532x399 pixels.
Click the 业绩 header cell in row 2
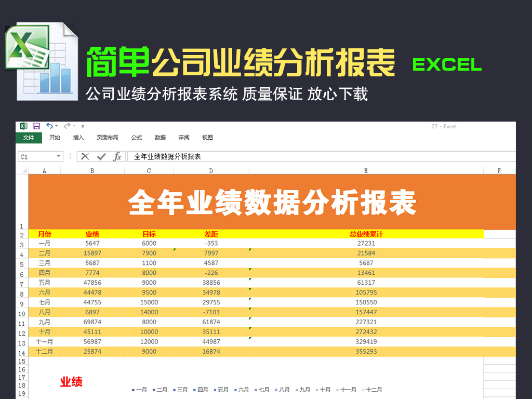(92, 234)
